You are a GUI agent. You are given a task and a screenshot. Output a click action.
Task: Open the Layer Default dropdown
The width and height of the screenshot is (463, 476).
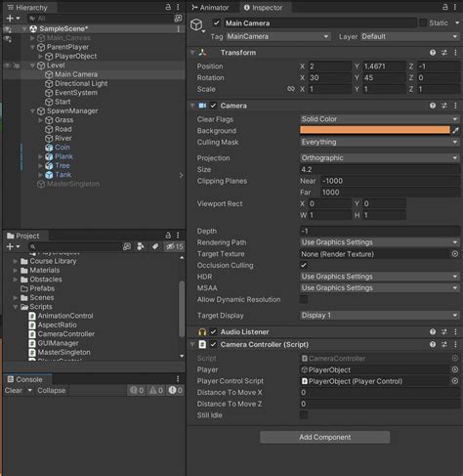click(409, 36)
